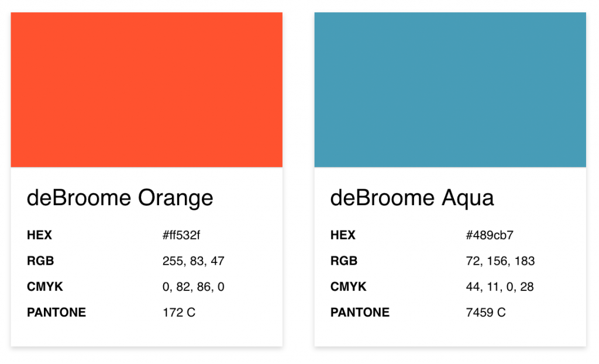The image size is (599, 364).
Task: Click the CMYK label in Orange card
Action: [44, 287]
